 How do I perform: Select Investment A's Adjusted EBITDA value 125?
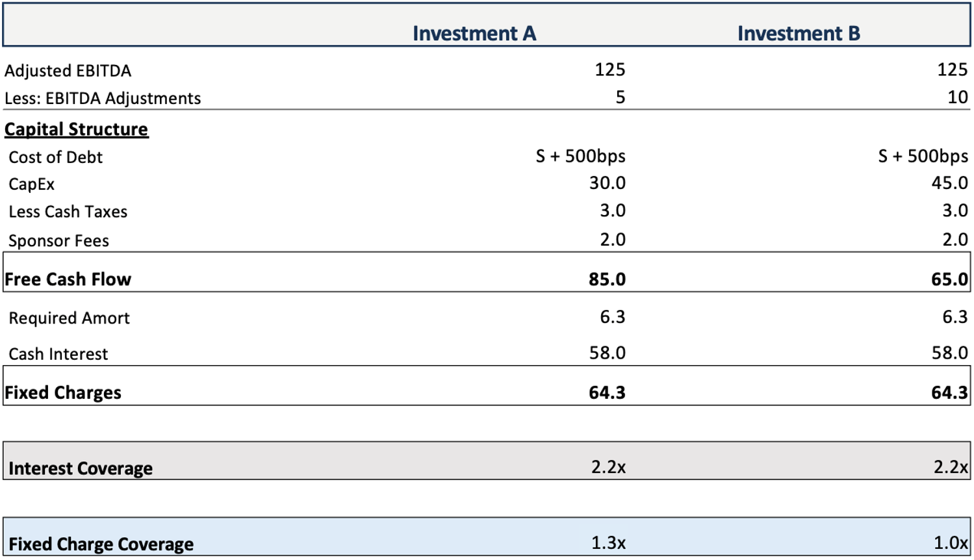pos(609,70)
